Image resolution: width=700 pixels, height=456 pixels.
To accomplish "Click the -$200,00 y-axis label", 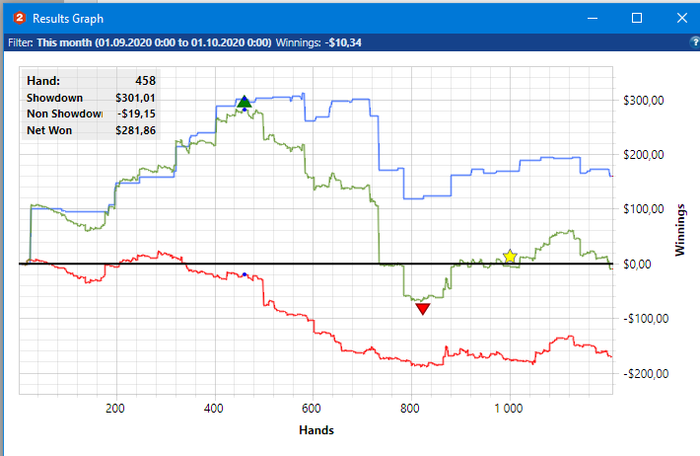I will 646,374.
